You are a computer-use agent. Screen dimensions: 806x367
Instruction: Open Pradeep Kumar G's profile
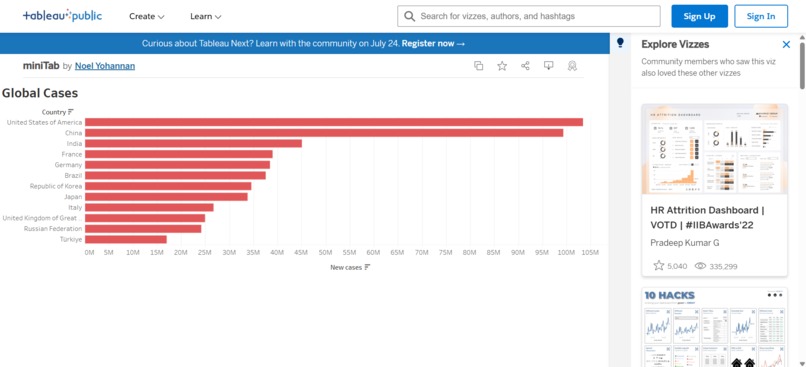pyautogui.click(x=685, y=243)
